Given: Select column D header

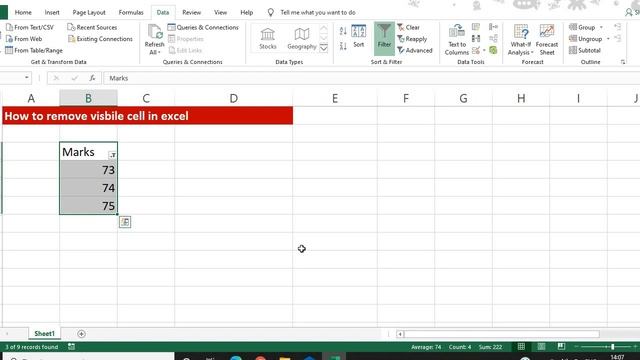Looking at the screenshot, I should pyautogui.click(x=233, y=98).
